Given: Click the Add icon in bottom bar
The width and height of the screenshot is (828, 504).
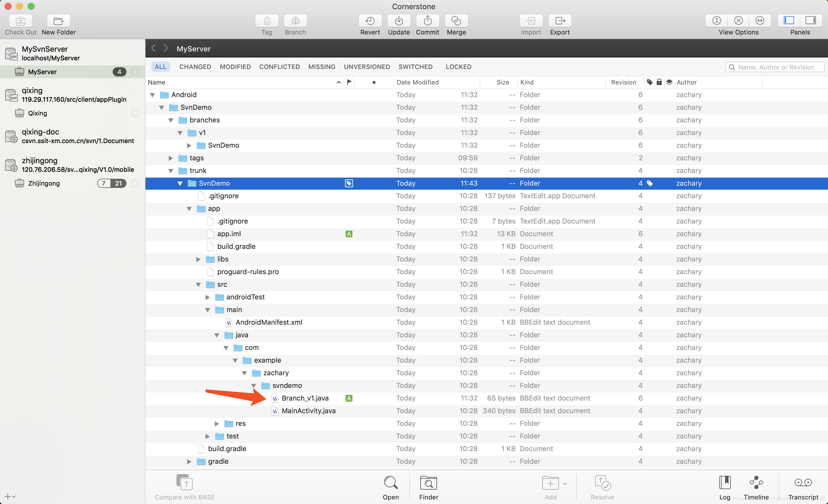Looking at the screenshot, I should [x=550, y=483].
